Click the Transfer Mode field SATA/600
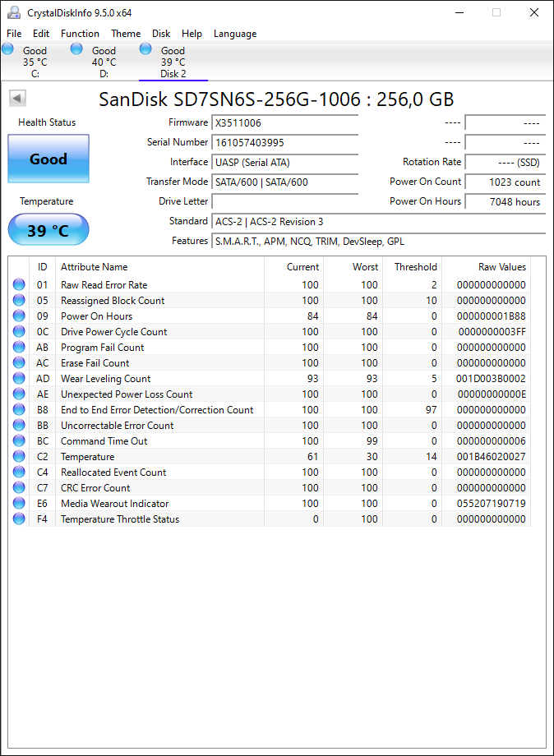Image resolution: width=554 pixels, height=756 pixels. pos(285,182)
